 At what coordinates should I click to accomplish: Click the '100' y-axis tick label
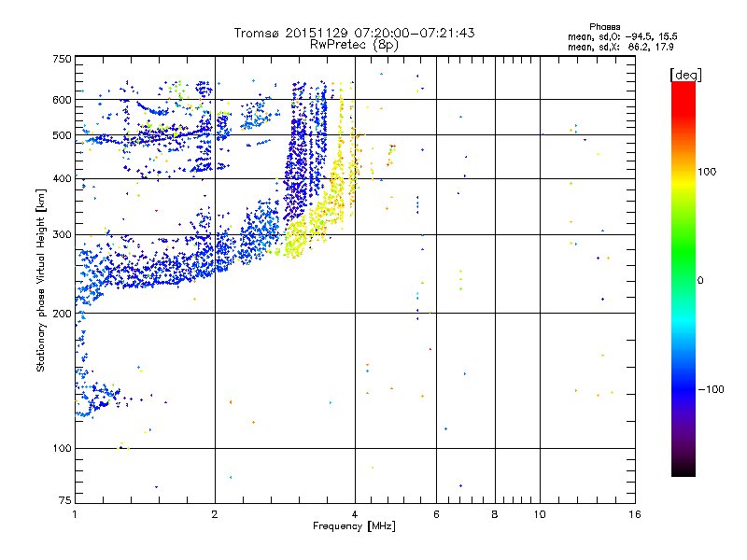pyautogui.click(x=62, y=448)
